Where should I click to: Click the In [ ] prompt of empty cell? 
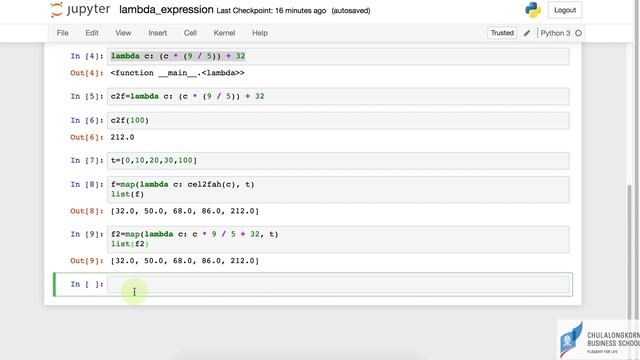point(87,284)
